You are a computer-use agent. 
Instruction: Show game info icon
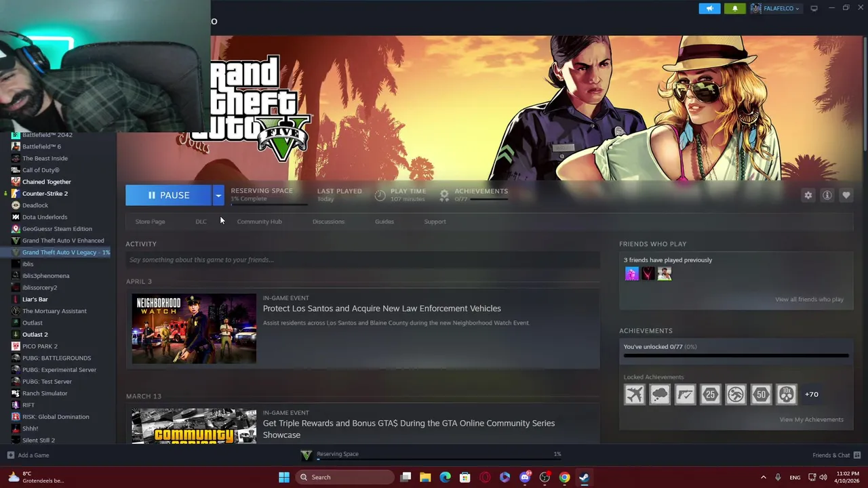827,195
